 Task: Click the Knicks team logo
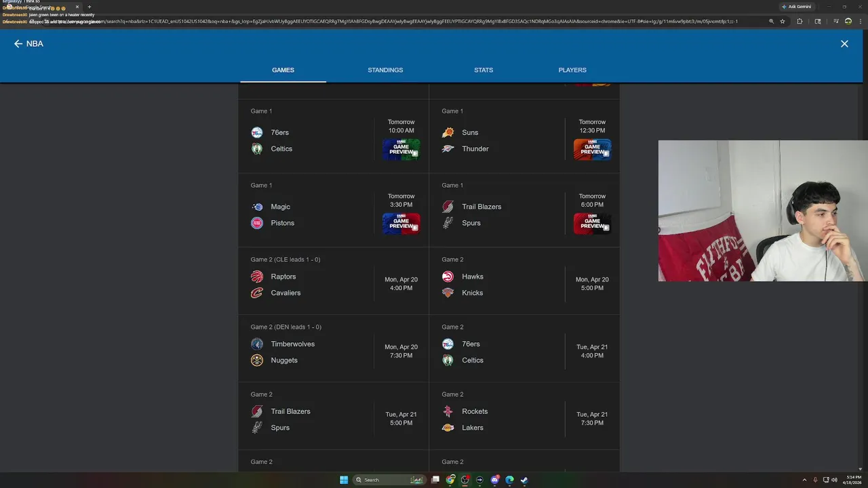[x=448, y=293]
